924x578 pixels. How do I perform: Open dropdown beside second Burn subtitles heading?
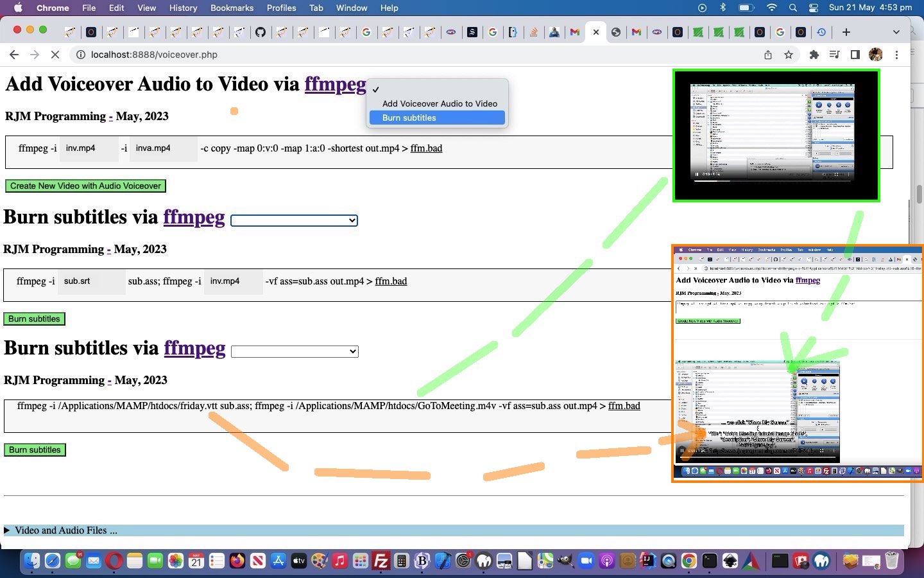click(295, 351)
